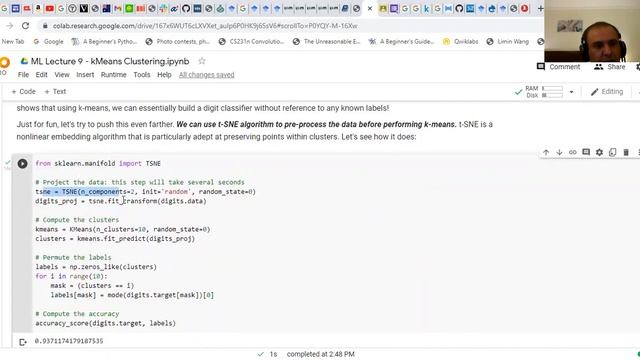
Task: Open the Limin Wang bookmark
Action: click(x=507, y=41)
